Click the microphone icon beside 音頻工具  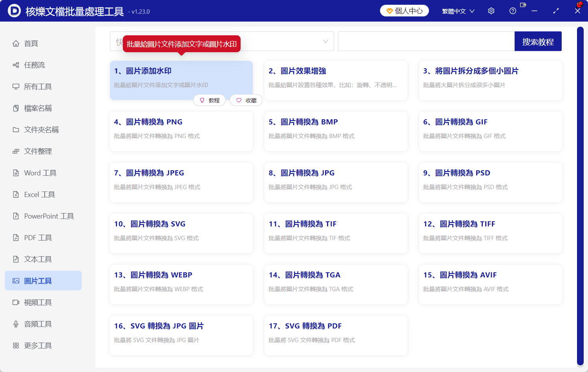(16, 324)
